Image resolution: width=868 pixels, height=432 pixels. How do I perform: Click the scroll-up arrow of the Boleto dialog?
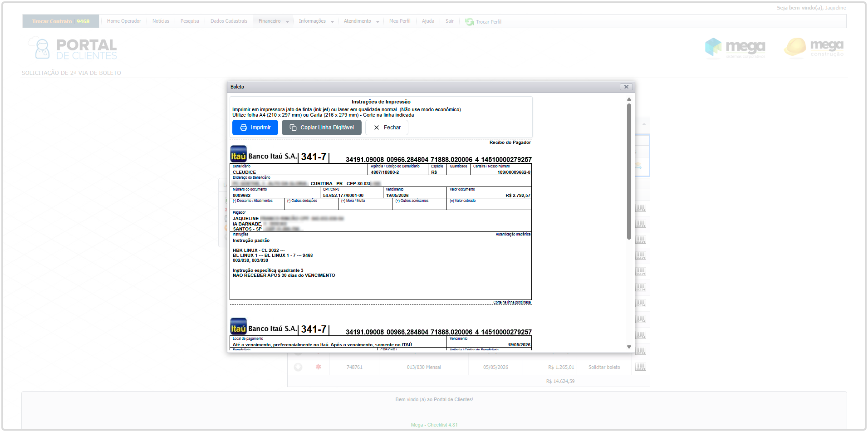tap(629, 99)
